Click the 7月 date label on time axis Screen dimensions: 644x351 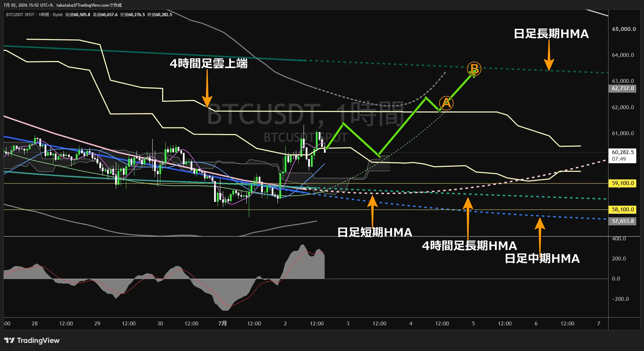coord(223,324)
